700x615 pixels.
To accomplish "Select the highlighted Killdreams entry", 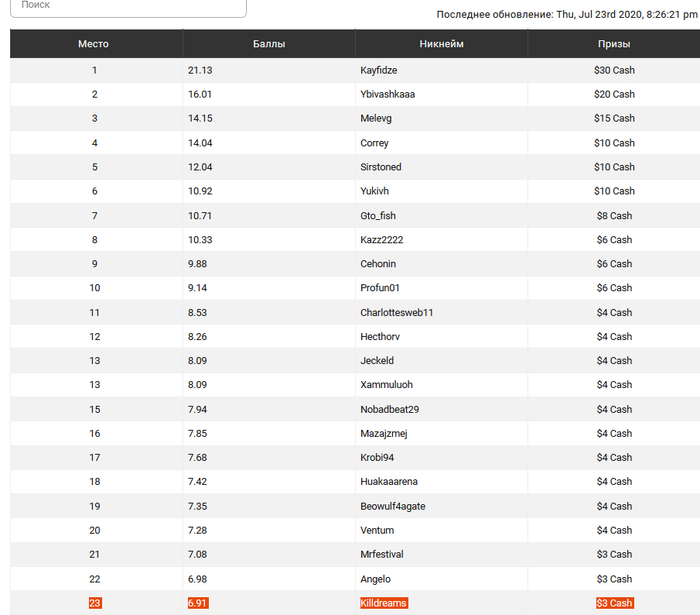I will (384, 603).
